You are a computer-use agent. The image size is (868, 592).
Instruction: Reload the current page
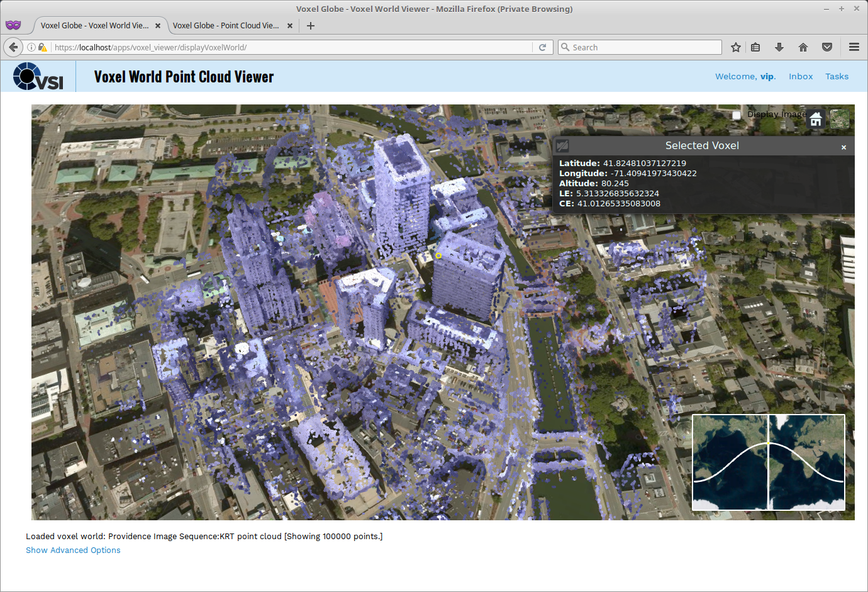click(542, 47)
